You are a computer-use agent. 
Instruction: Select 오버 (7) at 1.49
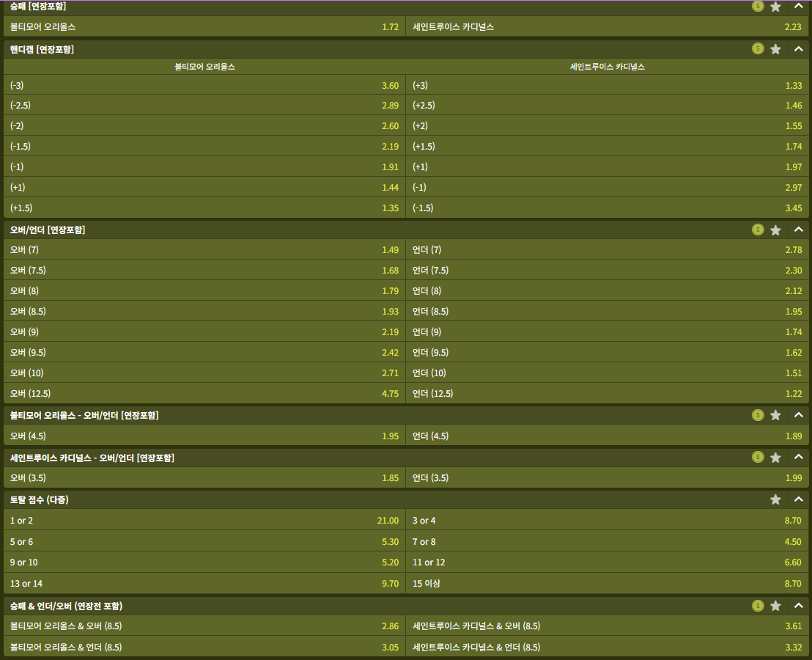pyautogui.click(x=204, y=249)
